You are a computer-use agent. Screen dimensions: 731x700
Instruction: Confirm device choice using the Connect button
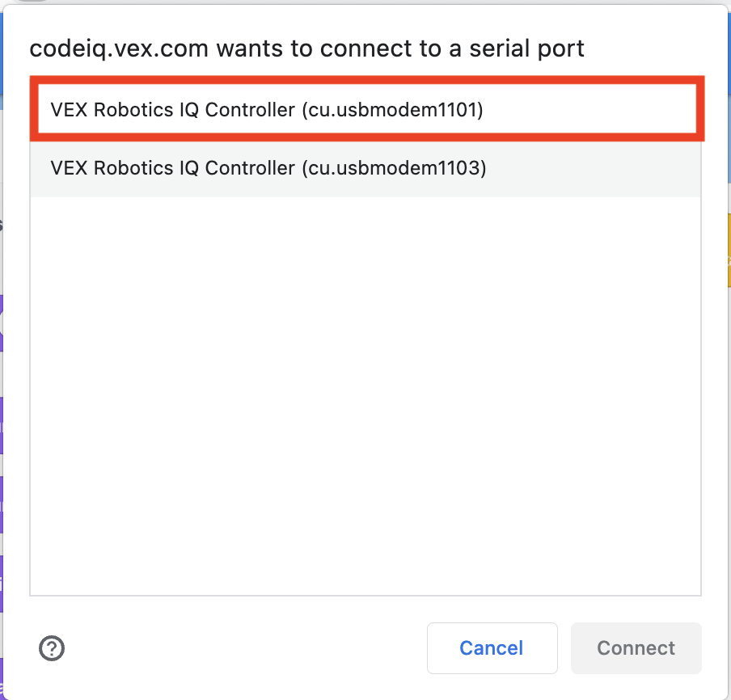[636, 647]
